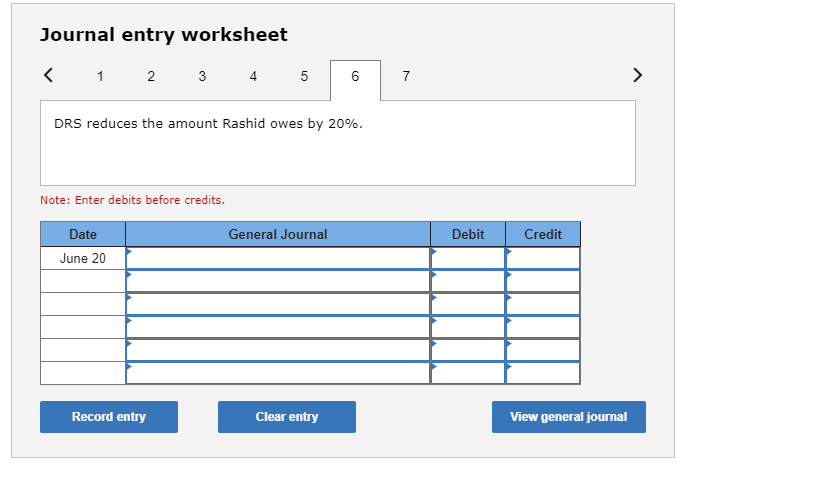Image resolution: width=816 pixels, height=478 pixels.
Task: Click the Credit field in last row
Action: 543,372
